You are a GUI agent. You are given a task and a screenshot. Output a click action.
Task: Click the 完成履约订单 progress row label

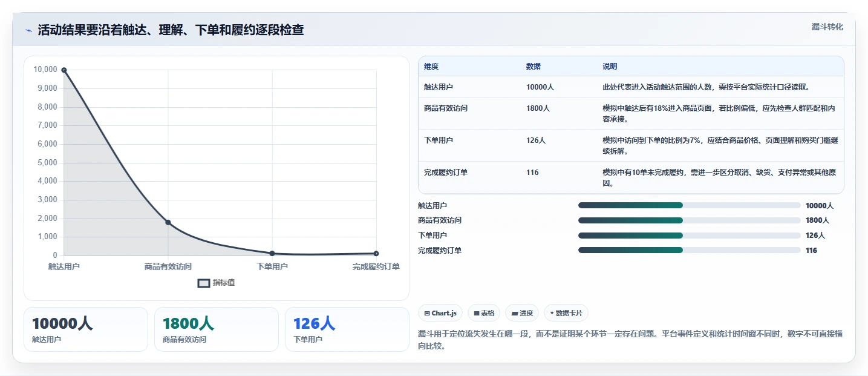point(440,251)
